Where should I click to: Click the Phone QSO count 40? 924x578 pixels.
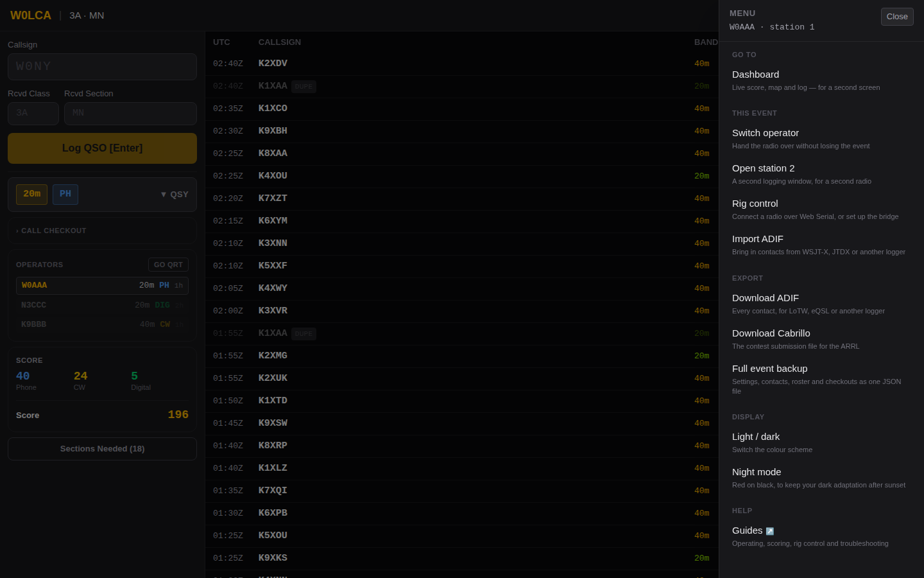[x=23, y=376]
